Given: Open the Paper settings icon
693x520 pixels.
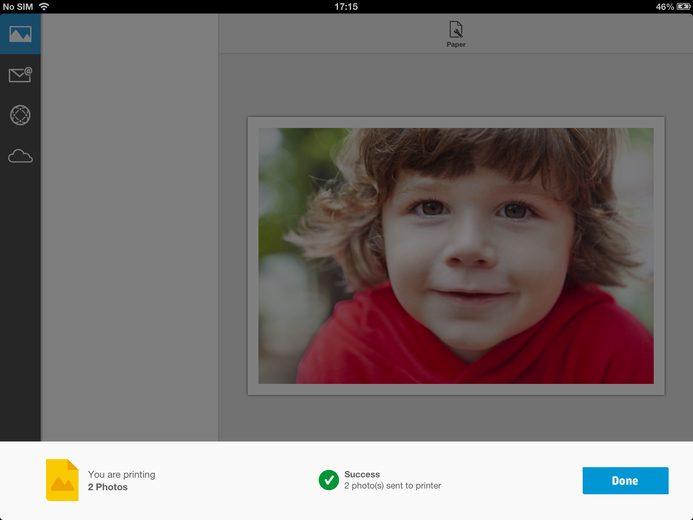Looking at the screenshot, I should point(456,34).
